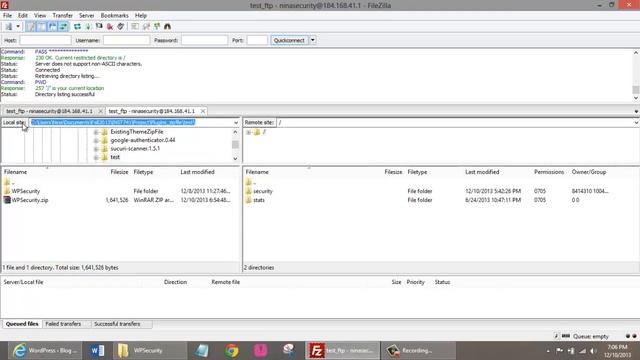The width and height of the screenshot is (640, 360).
Task: Sort the local list by Filesize
Action: (119, 172)
